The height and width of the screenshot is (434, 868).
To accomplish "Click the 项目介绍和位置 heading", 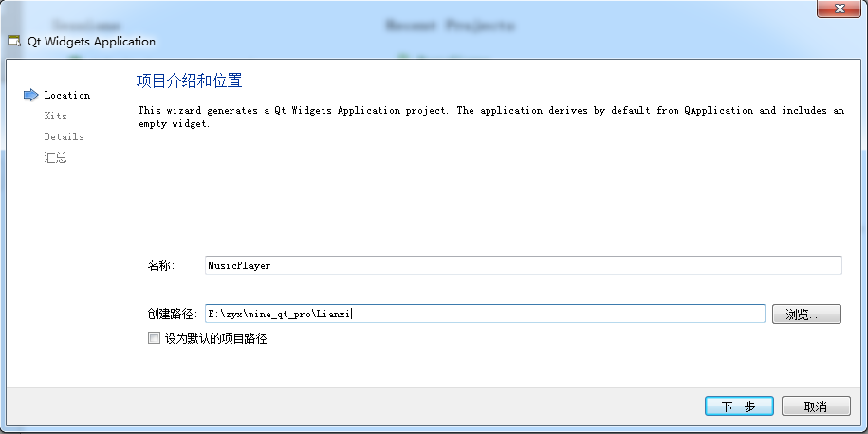I will click(x=190, y=81).
